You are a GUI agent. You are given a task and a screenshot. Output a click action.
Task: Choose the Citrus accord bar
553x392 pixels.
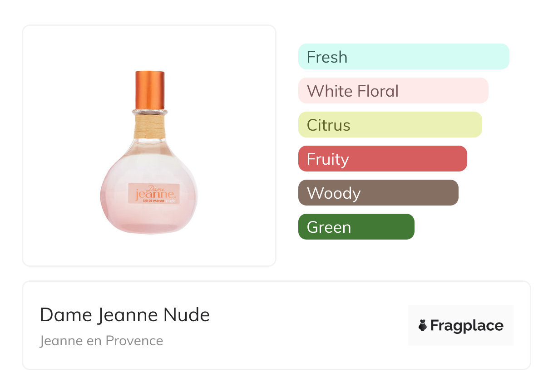tap(390, 125)
